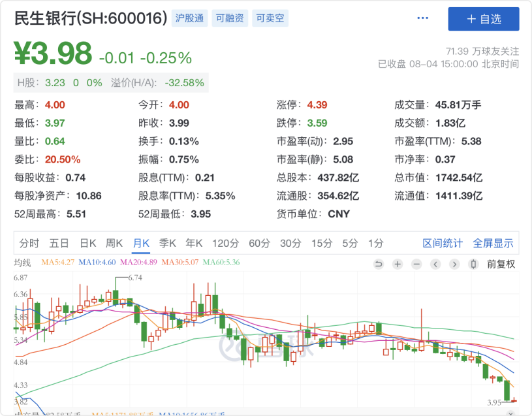Click the 可卖空 tag
The image size is (532, 416).
[x=270, y=18]
